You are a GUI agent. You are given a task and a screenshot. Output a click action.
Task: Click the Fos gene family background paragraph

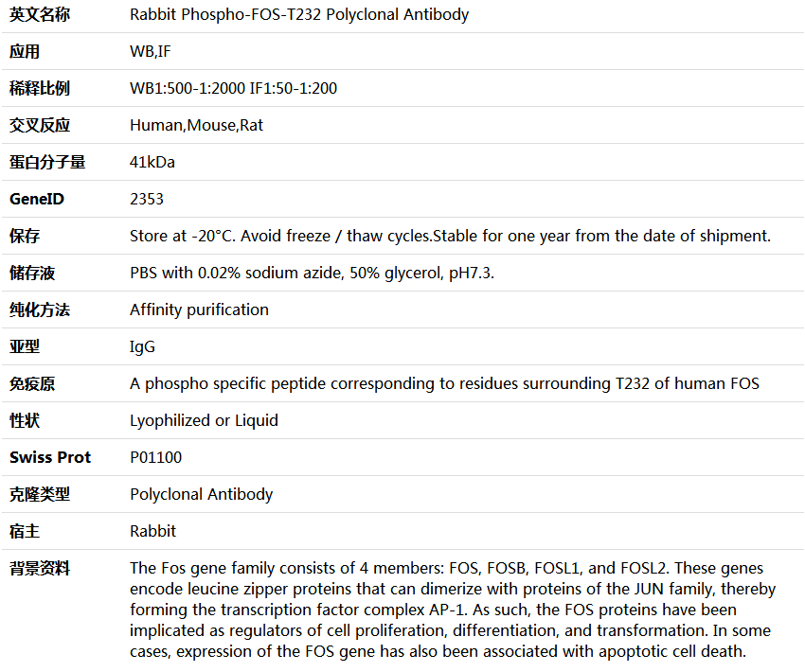pos(453,610)
